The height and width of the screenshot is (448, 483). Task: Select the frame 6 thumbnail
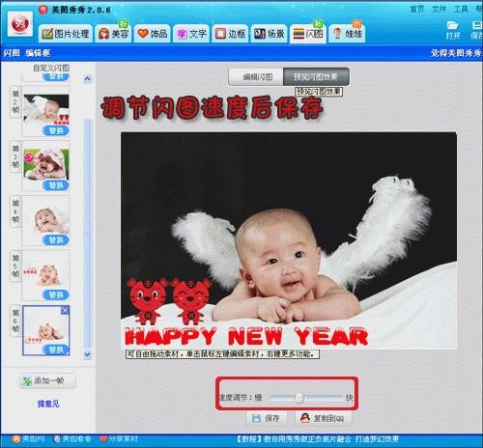click(46, 330)
